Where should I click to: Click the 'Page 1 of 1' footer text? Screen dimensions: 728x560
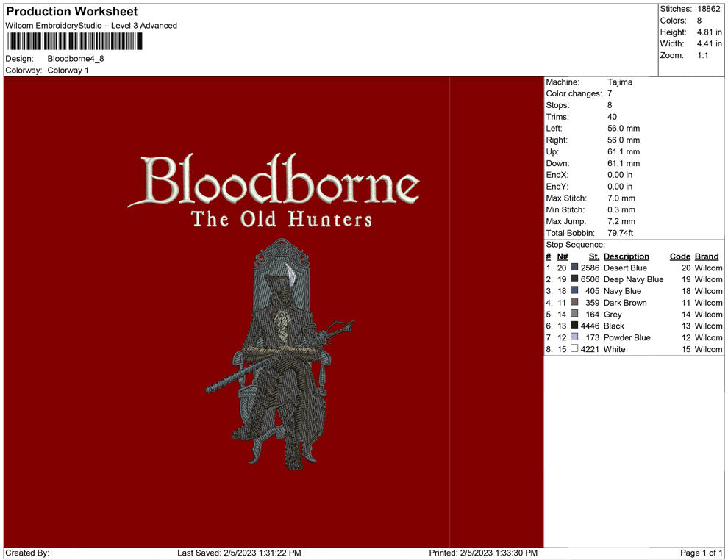701,553
